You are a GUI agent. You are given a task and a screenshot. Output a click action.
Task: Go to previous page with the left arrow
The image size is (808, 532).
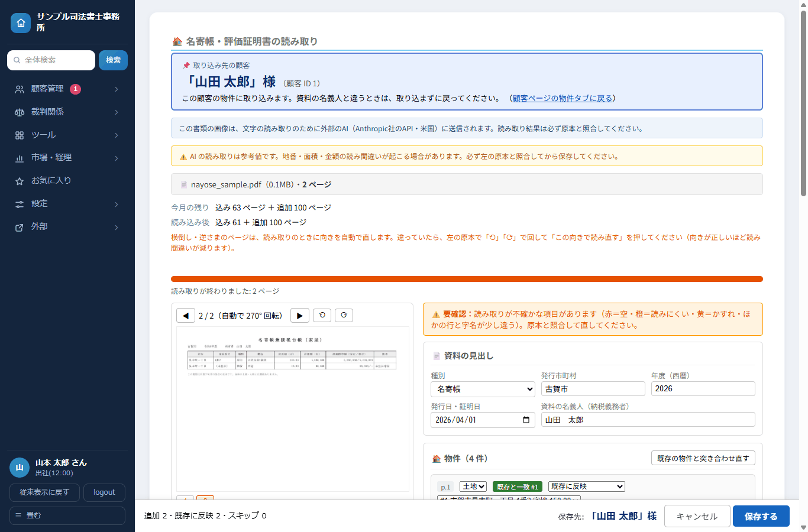click(x=186, y=316)
